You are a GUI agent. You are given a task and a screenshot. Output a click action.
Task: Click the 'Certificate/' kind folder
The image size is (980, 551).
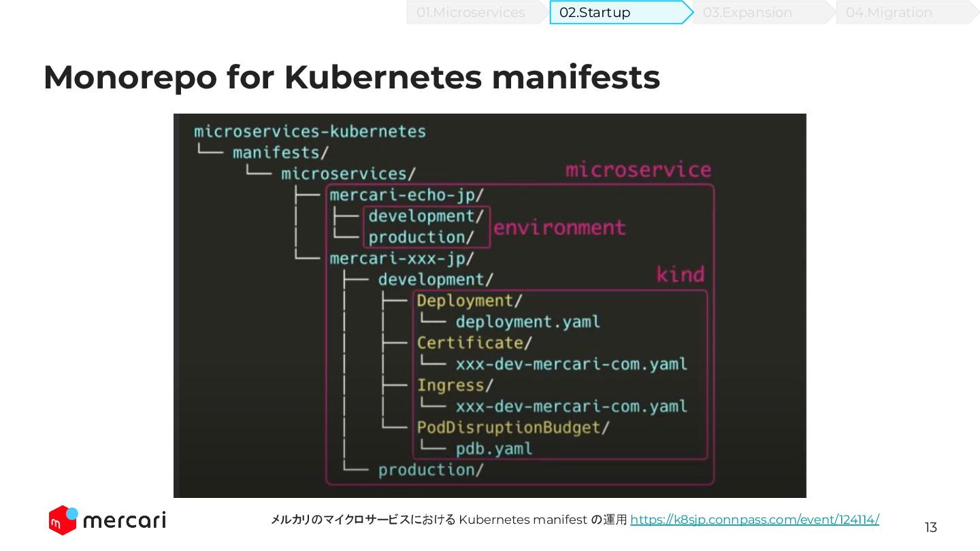[474, 343]
